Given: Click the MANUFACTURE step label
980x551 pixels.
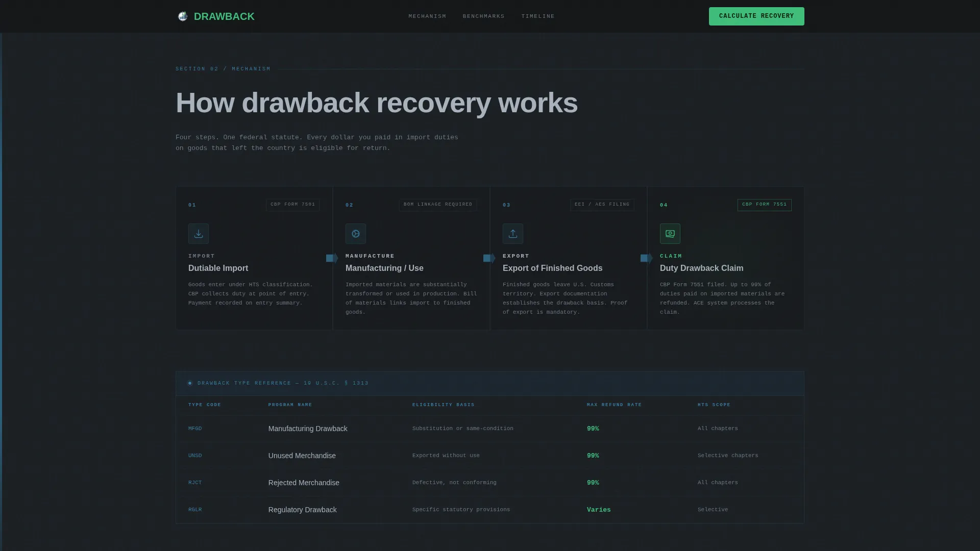Looking at the screenshot, I should pyautogui.click(x=370, y=256).
